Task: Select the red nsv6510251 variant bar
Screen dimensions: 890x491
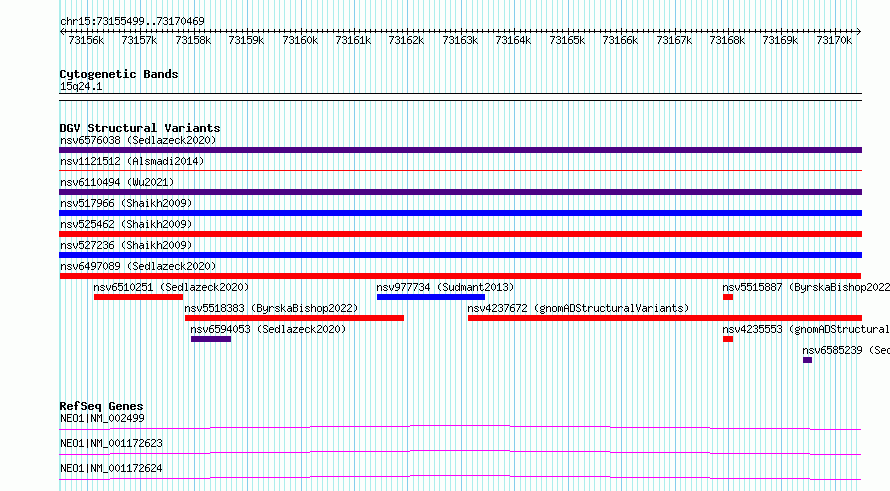Action: (x=138, y=297)
